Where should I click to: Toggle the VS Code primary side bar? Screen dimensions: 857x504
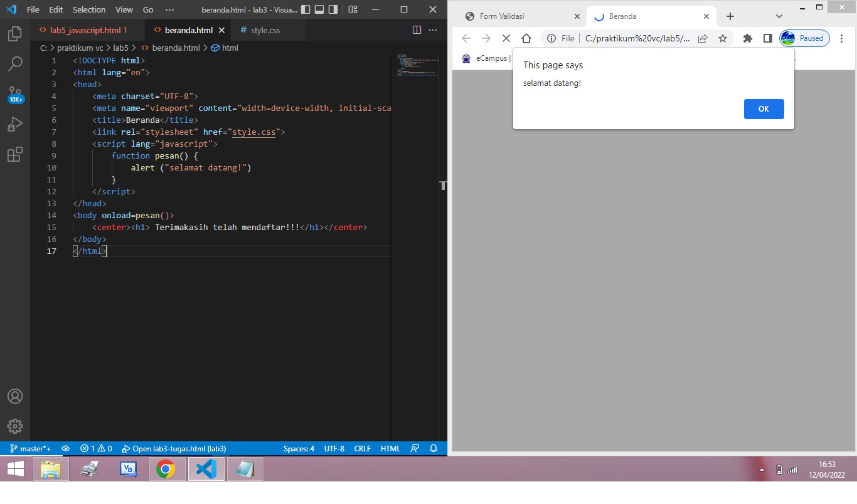click(x=306, y=9)
